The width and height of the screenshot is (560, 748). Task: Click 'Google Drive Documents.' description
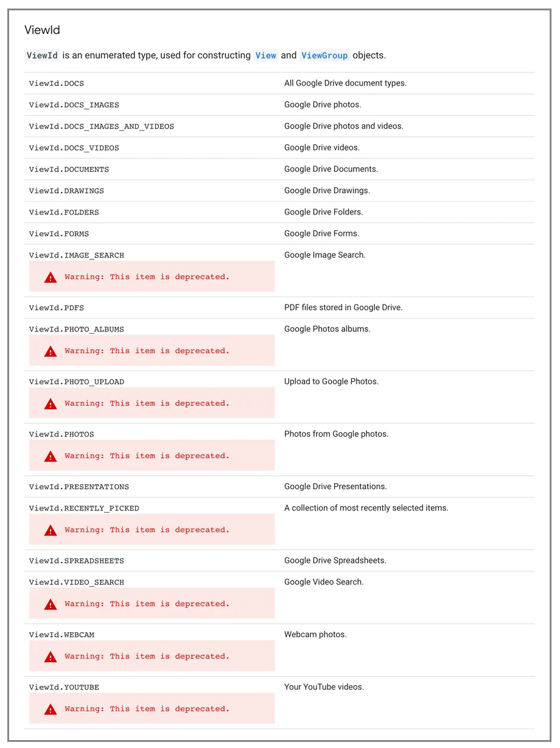pyautogui.click(x=331, y=169)
